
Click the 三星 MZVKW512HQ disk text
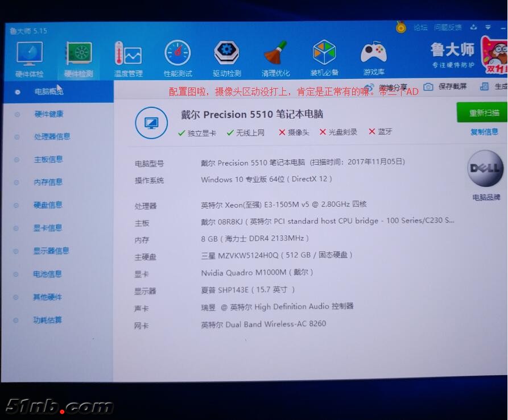[x=276, y=255]
